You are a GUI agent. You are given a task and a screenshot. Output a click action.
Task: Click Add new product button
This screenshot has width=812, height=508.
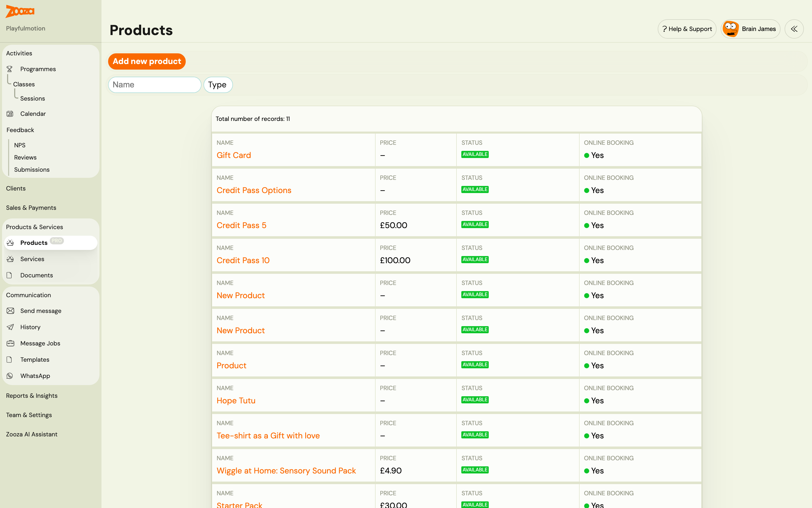(147, 61)
